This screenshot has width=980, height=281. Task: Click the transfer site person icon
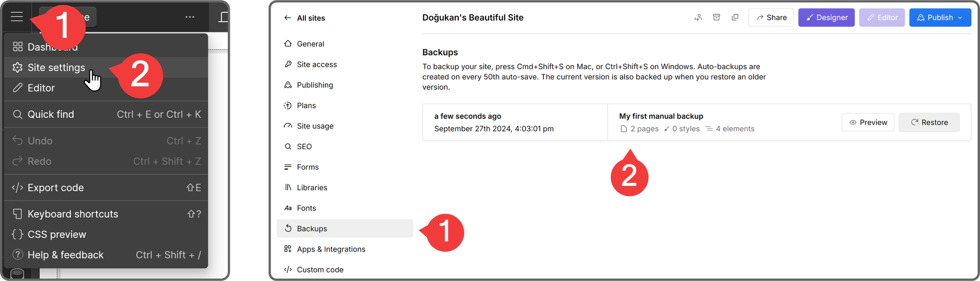tap(698, 18)
